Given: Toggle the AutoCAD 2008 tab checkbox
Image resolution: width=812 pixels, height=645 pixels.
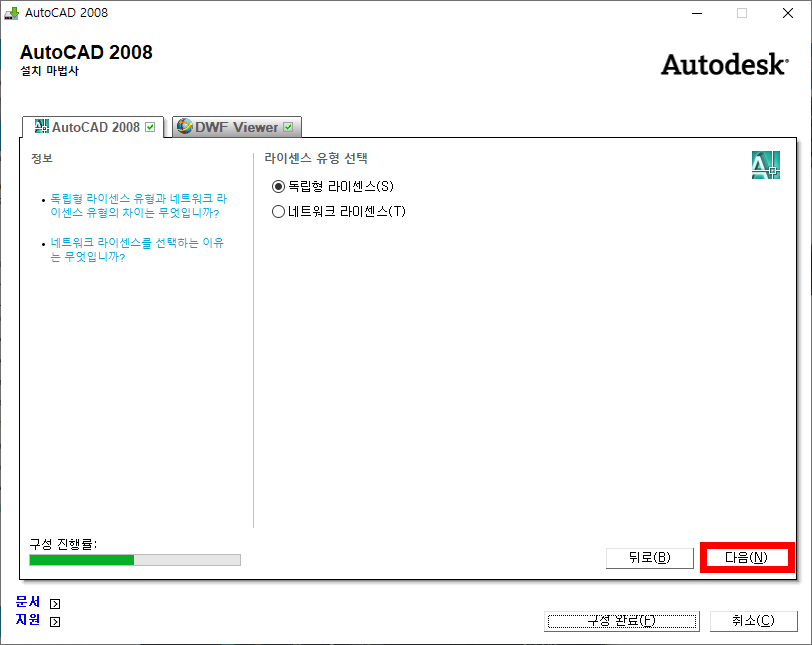Looking at the screenshot, I should [x=150, y=127].
